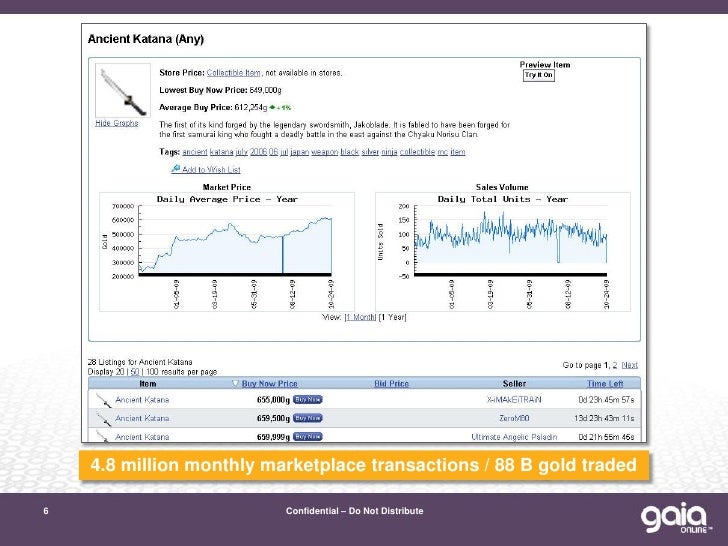728x546 pixels.
Task: Click the Ancient Katana item image thumbnail
Action: (123, 90)
